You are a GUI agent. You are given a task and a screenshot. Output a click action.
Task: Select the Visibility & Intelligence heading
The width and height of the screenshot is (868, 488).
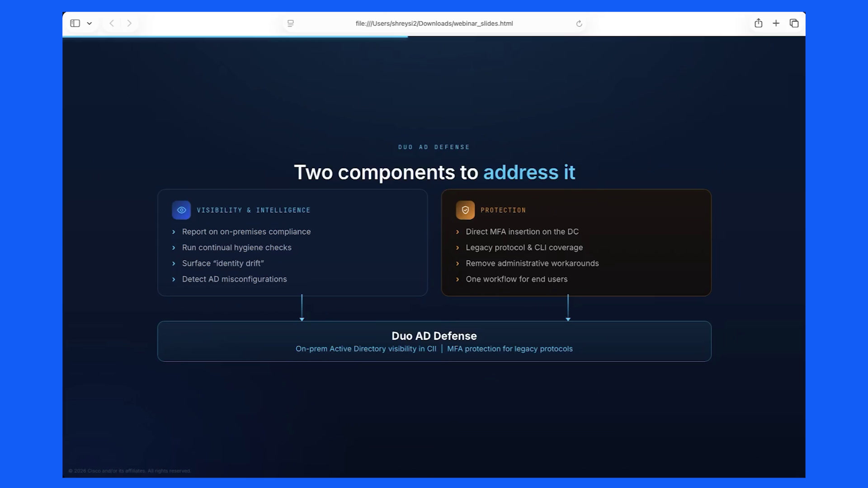(x=254, y=210)
